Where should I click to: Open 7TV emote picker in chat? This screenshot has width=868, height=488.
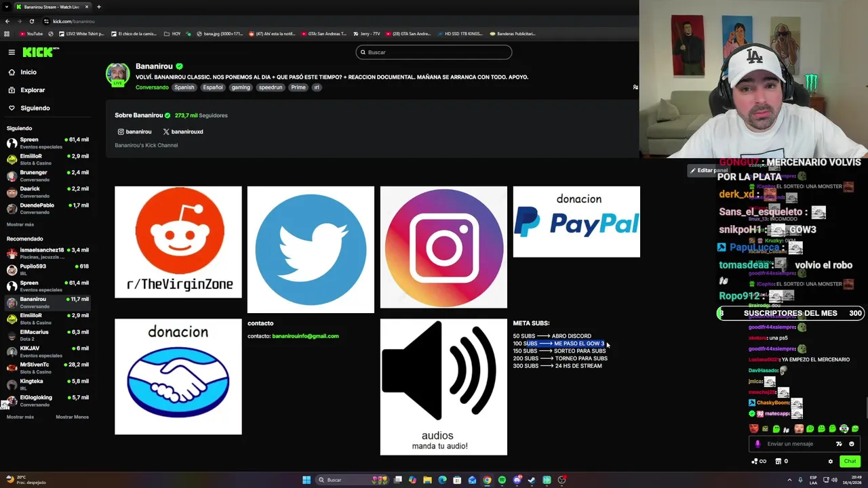pyautogui.click(x=839, y=444)
